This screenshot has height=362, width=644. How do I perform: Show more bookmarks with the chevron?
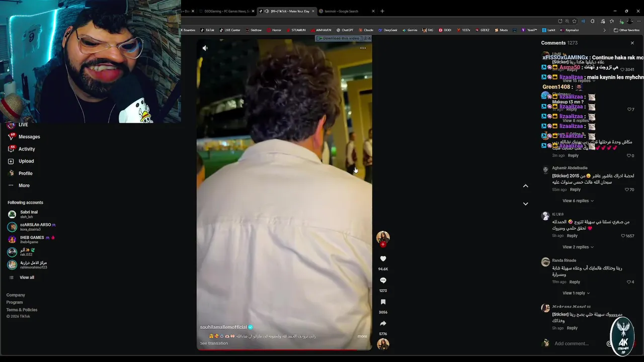coord(604,30)
